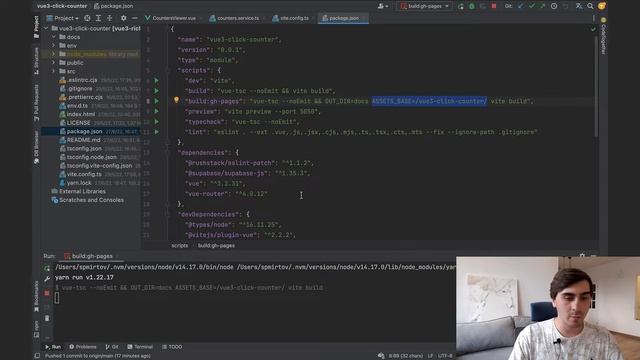Open the Project view selector dropdown

click(x=62, y=18)
